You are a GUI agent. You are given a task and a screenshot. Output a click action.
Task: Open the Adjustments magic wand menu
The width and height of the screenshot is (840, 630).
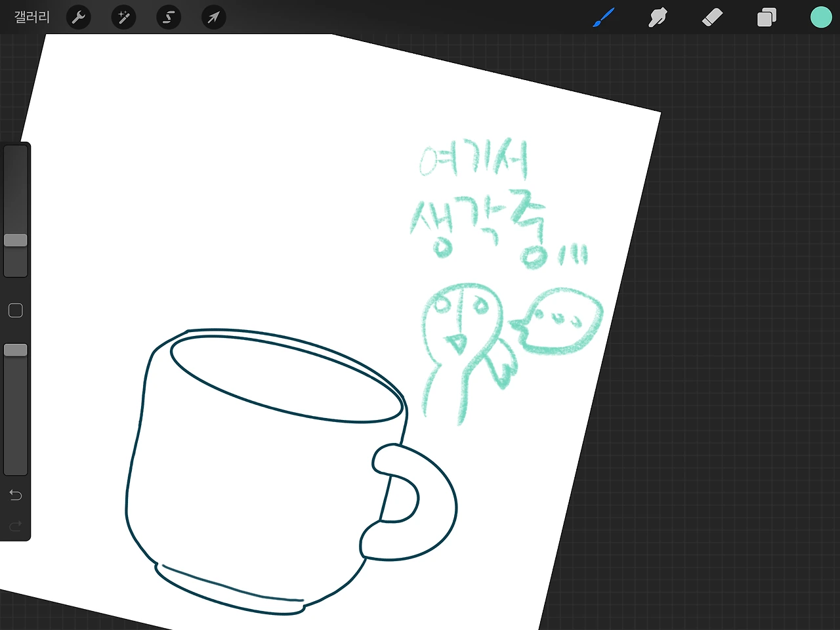pos(123,17)
